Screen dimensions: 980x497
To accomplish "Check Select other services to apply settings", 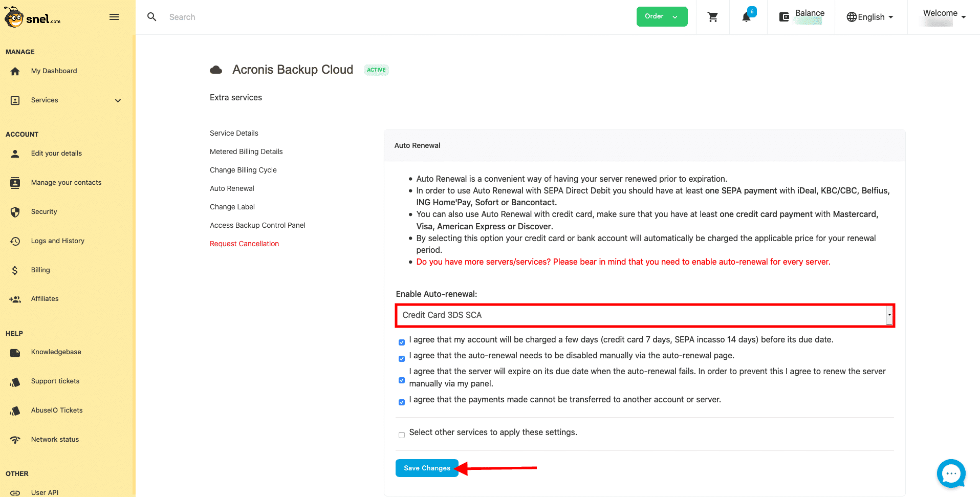I will [x=402, y=435].
